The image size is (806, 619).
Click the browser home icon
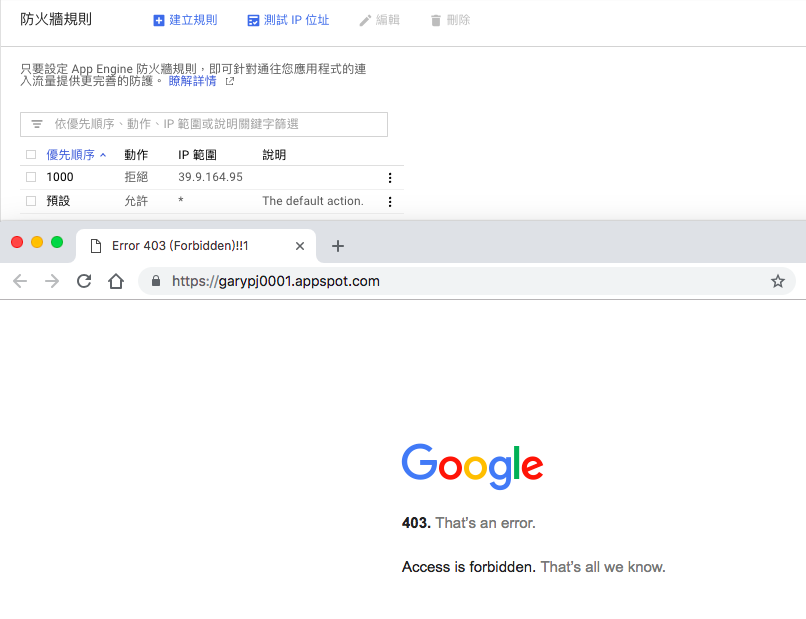116,281
